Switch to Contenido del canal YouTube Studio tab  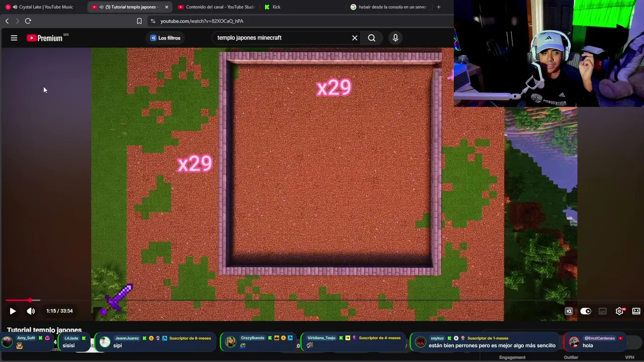pos(216,7)
